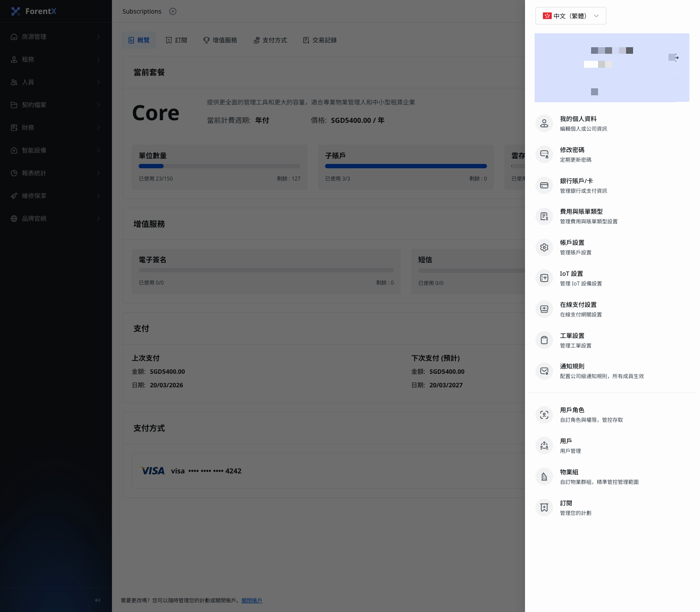Expand the 報表統計 sidebar menu
Image resolution: width=700 pixels, height=612 pixels.
click(56, 173)
